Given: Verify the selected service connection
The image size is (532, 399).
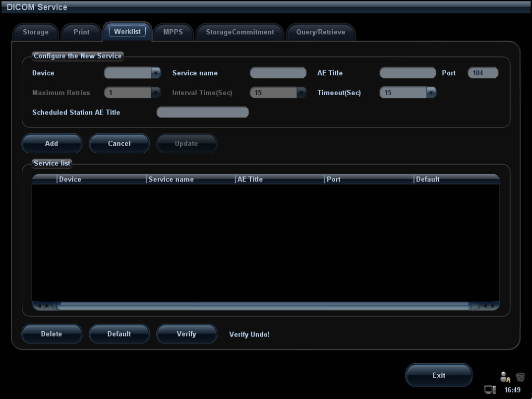Looking at the screenshot, I should point(186,334).
